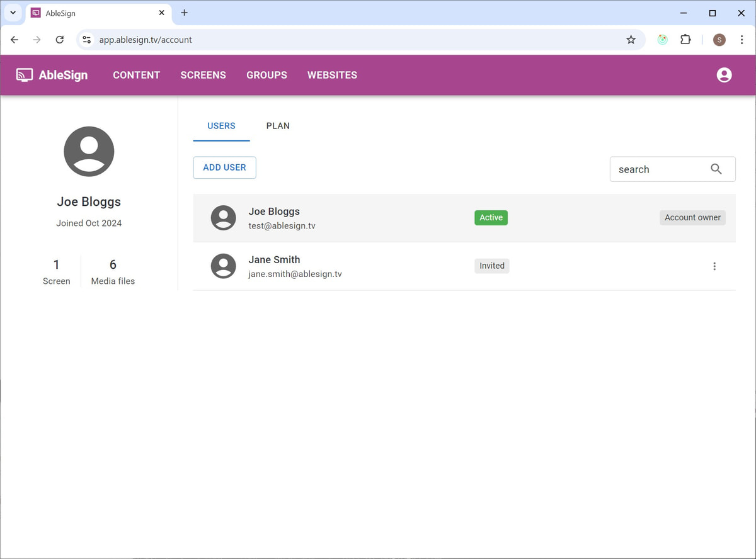756x559 pixels.
Task: Switch to the PLAN tab
Action: tap(278, 126)
